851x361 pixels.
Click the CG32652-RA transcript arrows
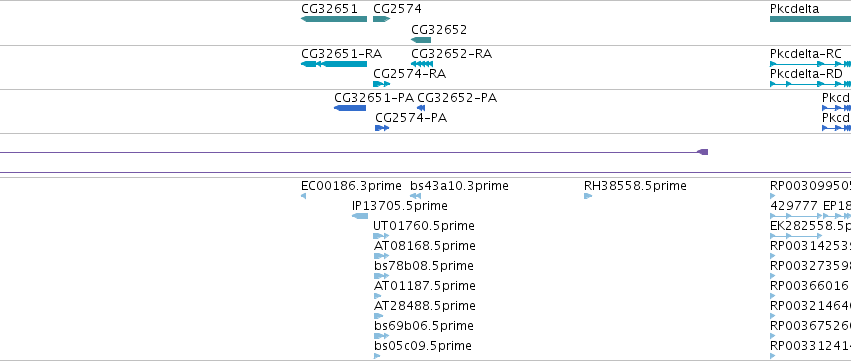422,64
